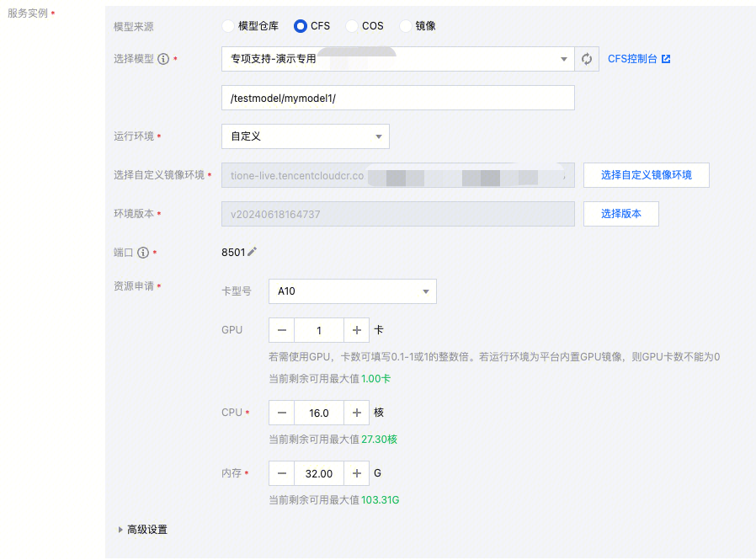Open the CFS控制台 link

(x=632, y=59)
